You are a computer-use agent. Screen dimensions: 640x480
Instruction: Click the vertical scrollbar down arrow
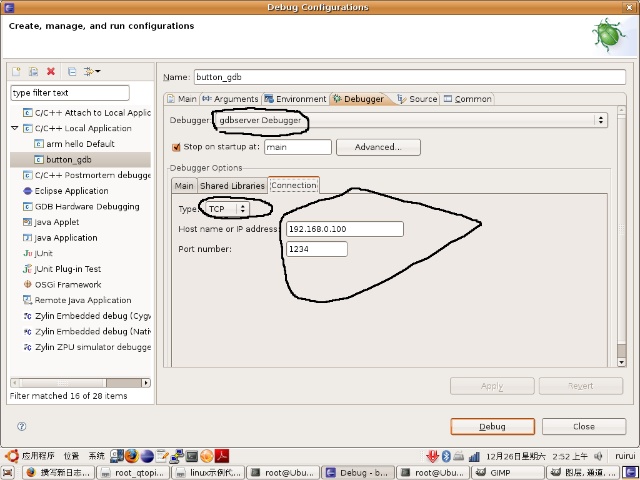click(622, 362)
